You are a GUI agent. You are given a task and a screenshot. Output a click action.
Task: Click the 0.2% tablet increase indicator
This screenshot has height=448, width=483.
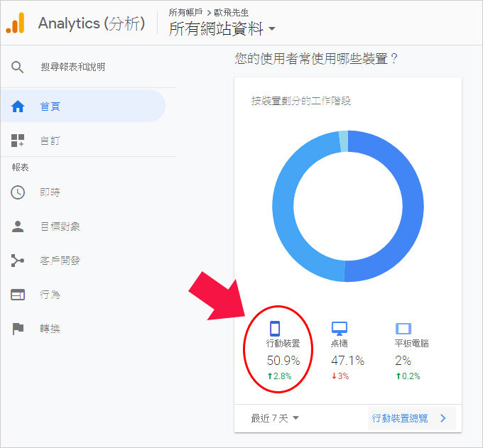(x=408, y=376)
